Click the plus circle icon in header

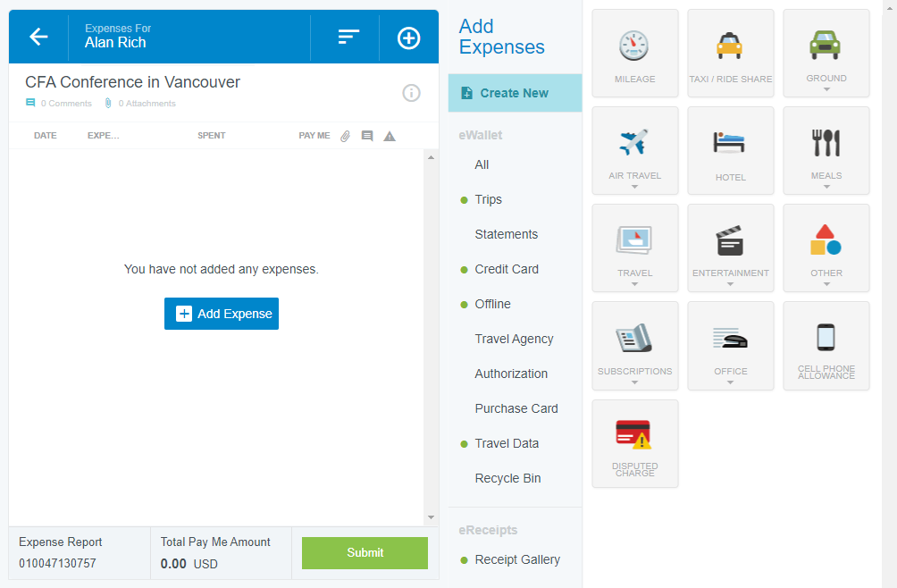click(408, 38)
